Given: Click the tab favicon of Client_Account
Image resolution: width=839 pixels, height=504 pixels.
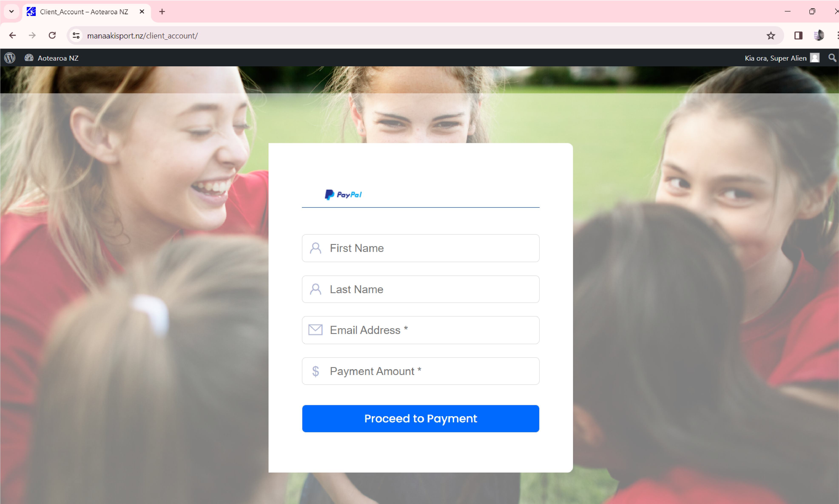Looking at the screenshot, I should tap(31, 11).
